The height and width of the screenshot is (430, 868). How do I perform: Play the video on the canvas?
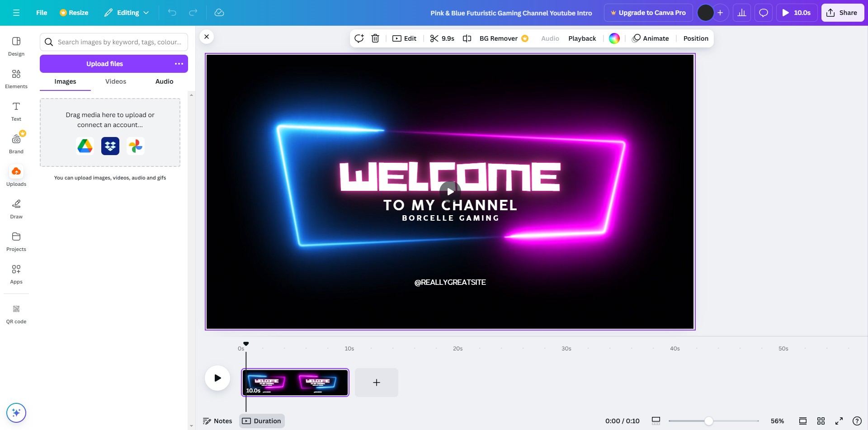coord(450,192)
